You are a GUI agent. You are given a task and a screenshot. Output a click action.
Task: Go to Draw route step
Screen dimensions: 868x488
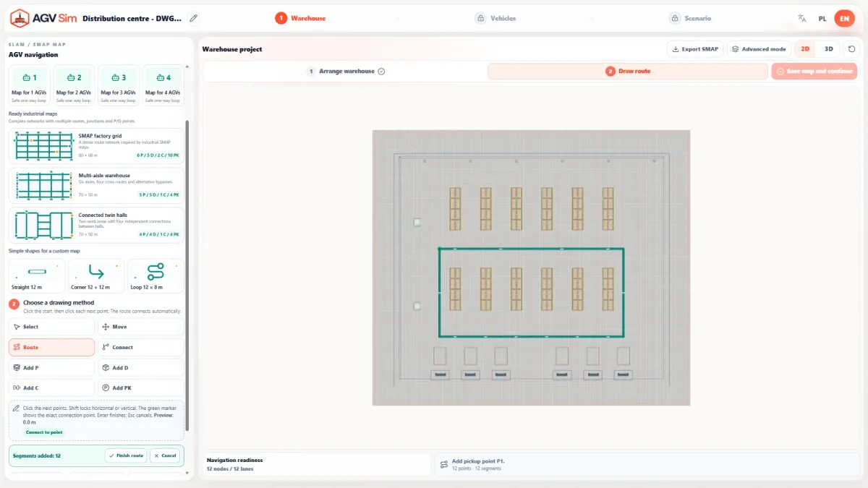pos(628,72)
